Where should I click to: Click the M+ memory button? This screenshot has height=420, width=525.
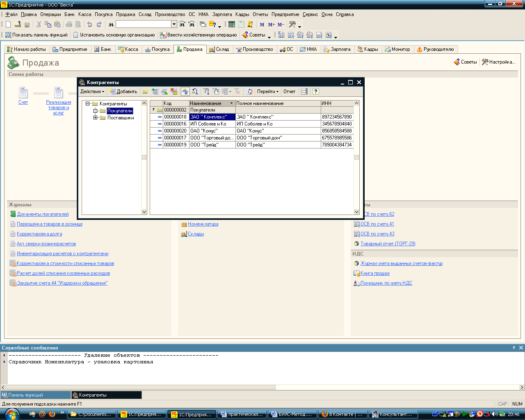(272, 25)
